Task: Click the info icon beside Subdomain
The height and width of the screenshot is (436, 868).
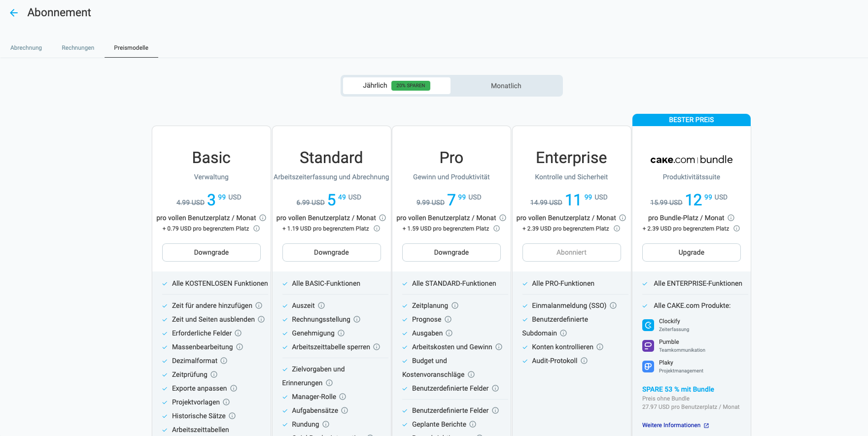Action: pyautogui.click(x=563, y=333)
